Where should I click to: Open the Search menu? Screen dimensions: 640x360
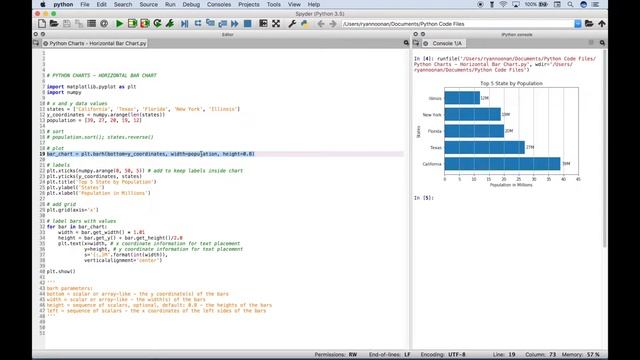pyautogui.click(x=123, y=4)
